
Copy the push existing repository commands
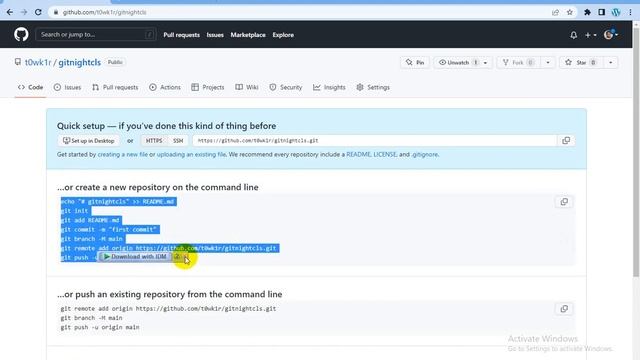click(564, 309)
